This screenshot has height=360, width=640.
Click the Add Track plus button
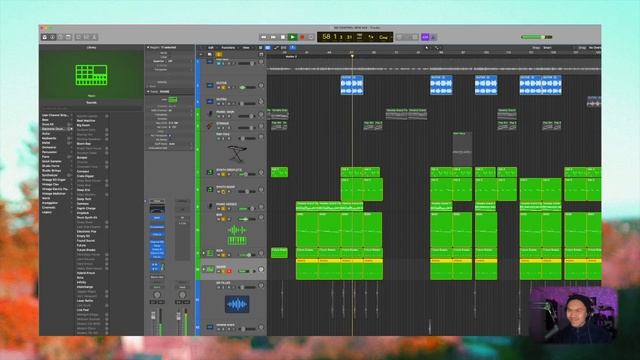pos(200,54)
